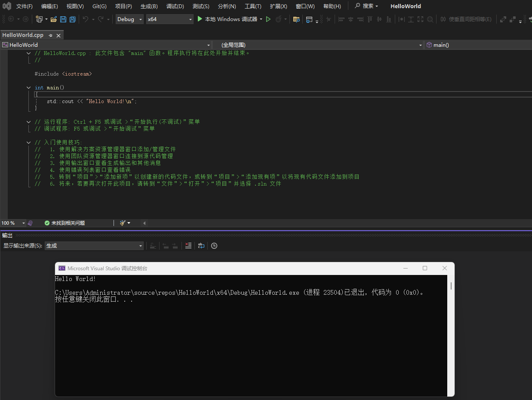The image size is (532, 400).
Task: Click the Align Middles toolbar icon
Action: (379, 19)
